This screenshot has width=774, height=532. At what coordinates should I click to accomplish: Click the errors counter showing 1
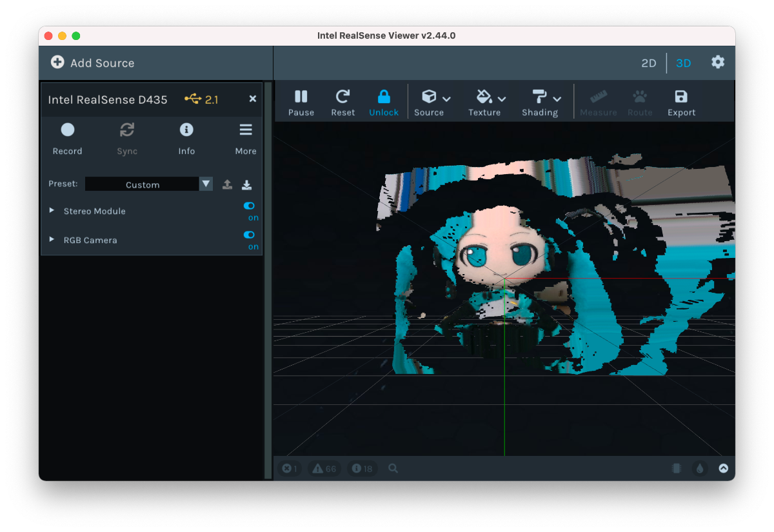pos(290,469)
